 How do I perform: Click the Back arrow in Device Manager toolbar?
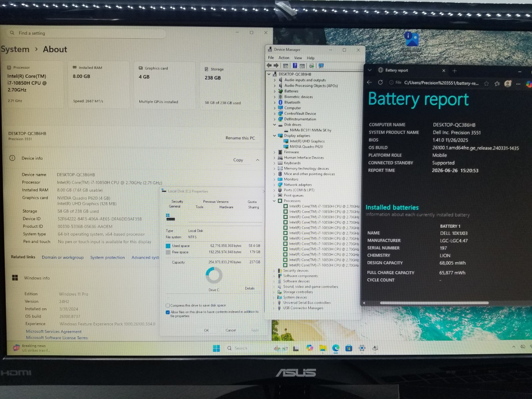269,66
